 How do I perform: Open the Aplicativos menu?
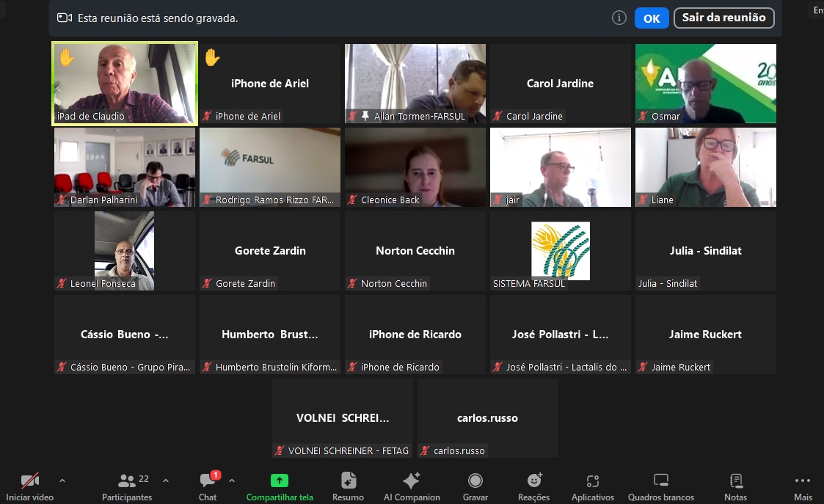click(593, 481)
